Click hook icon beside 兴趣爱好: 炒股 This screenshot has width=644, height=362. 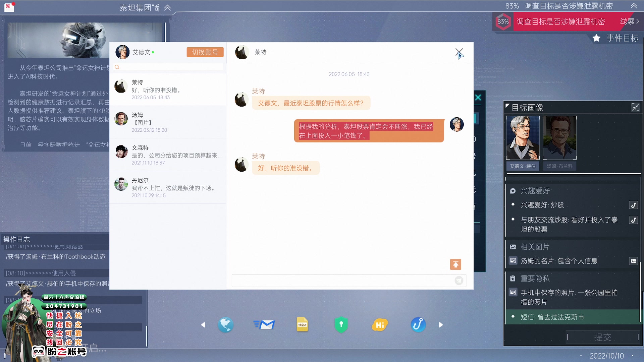pyautogui.click(x=633, y=205)
